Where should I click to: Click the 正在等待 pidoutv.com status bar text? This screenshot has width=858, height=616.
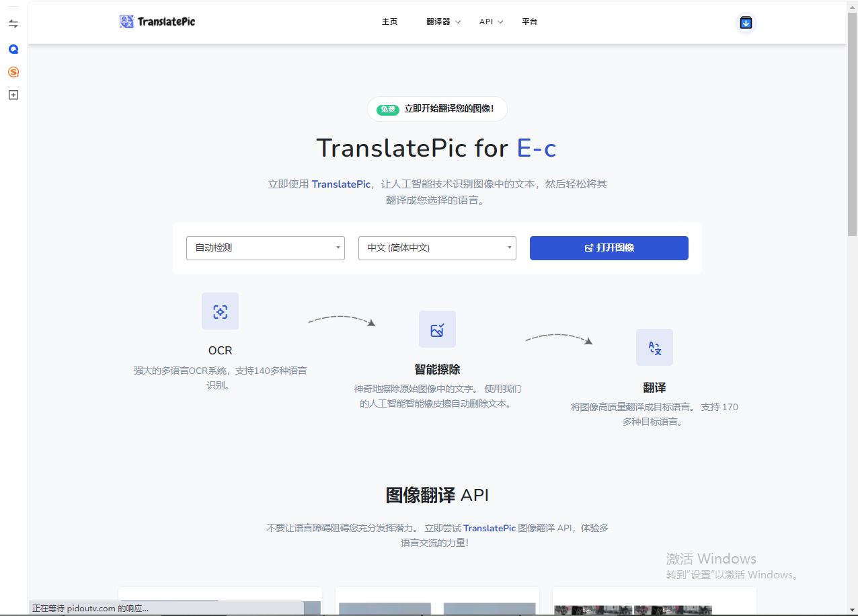coord(90,609)
